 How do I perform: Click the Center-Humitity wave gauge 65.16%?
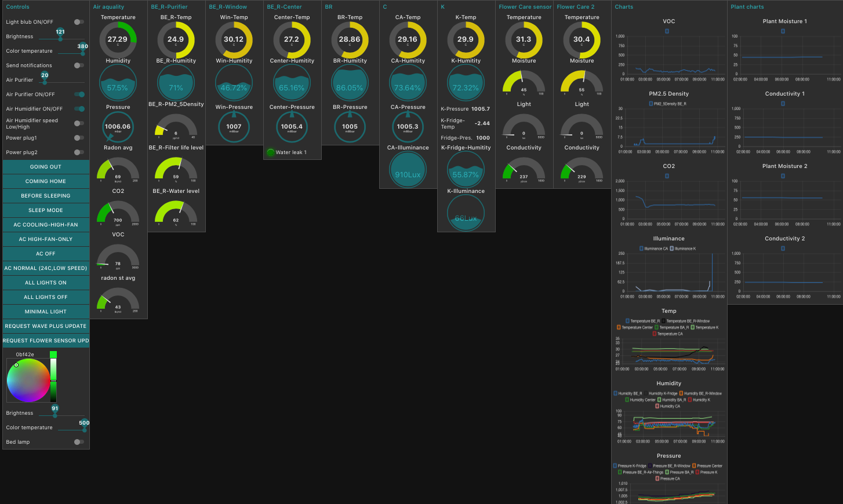click(x=292, y=83)
